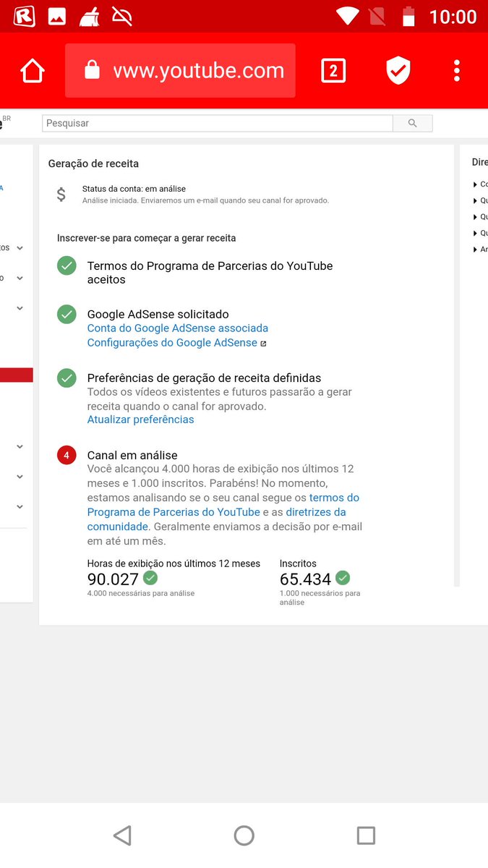Viewport: 488px width, 868px height.
Task: Tap the Wi-Fi status icon
Action: [x=348, y=16]
